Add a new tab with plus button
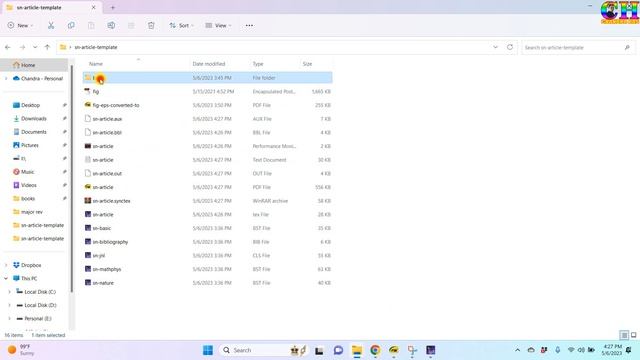The width and height of the screenshot is (640, 360). pyautogui.click(x=113, y=8)
